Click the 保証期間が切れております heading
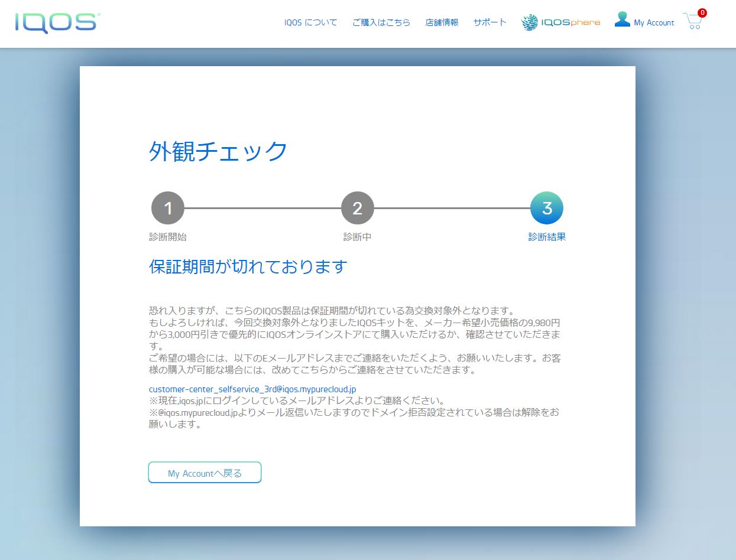736x560 pixels. (x=248, y=267)
